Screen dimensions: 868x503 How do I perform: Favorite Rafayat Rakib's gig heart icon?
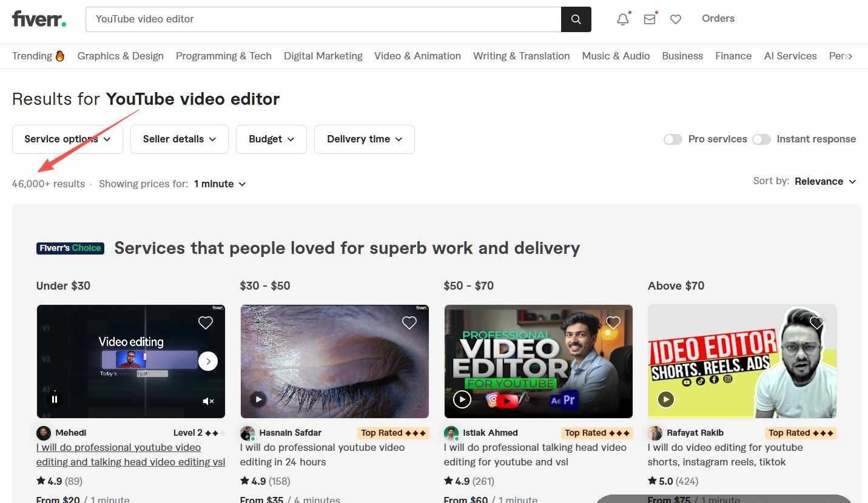817,322
